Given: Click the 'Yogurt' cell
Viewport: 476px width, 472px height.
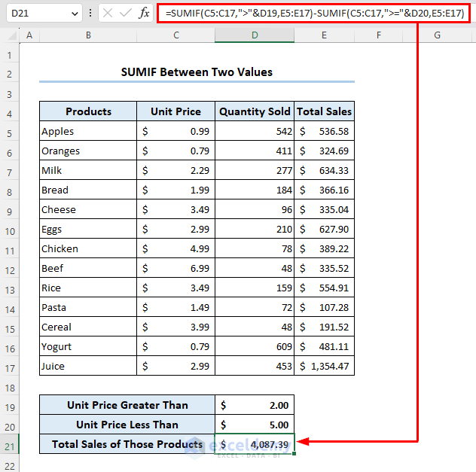Looking at the screenshot, I should click(88, 346).
